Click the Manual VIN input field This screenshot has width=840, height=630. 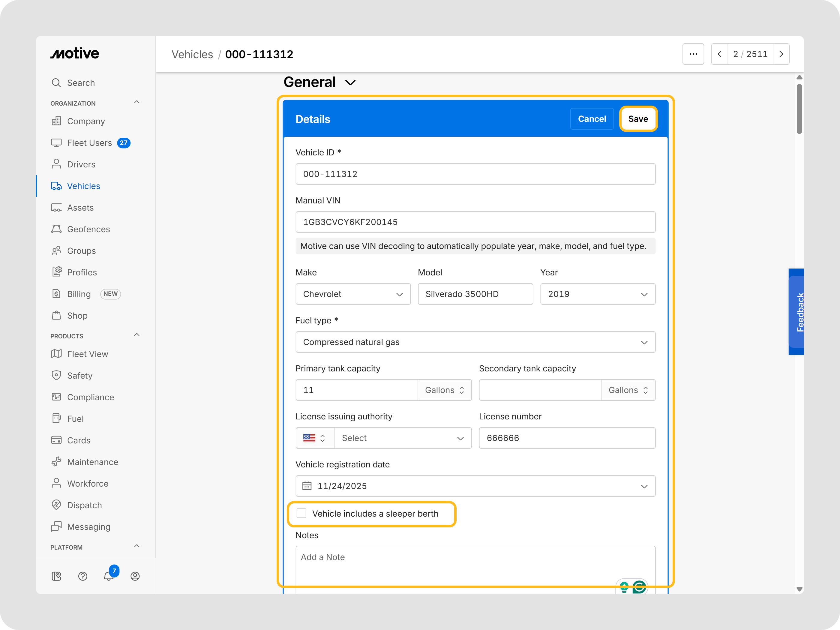pyautogui.click(x=475, y=222)
